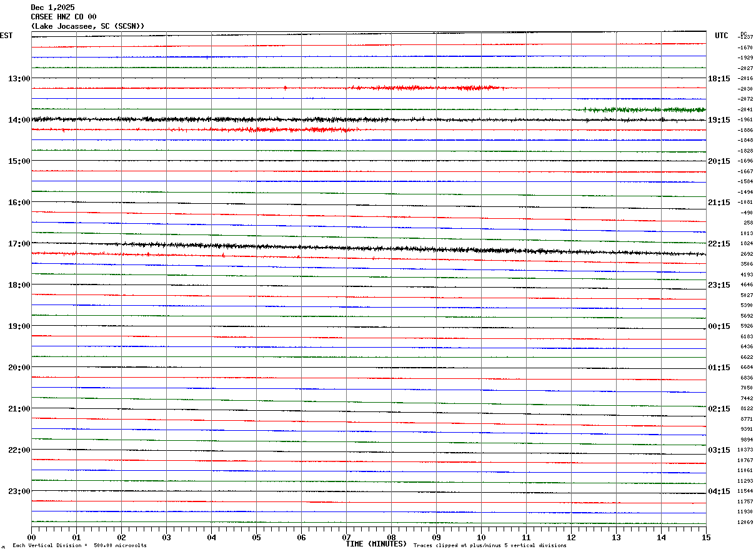
Task: Select the '20:00' EST time label
Action: (19, 368)
